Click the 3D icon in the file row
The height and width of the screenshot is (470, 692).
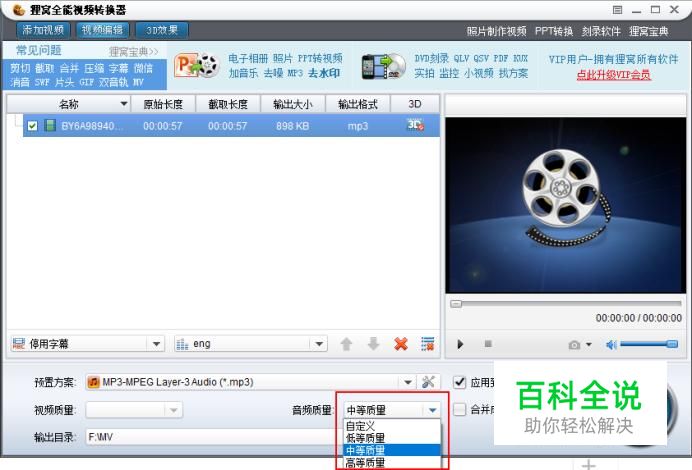tap(415, 125)
